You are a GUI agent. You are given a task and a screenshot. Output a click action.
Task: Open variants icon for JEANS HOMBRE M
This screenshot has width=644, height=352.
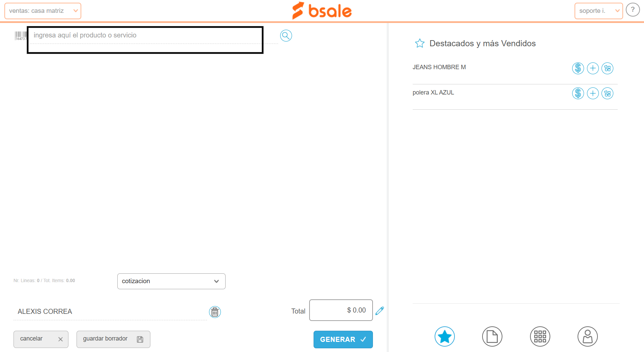click(x=608, y=68)
